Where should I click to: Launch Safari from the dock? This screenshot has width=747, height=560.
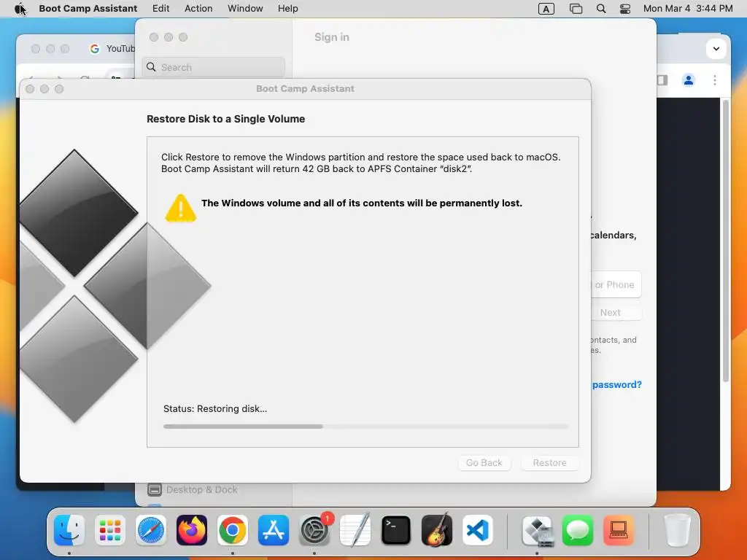(151, 530)
